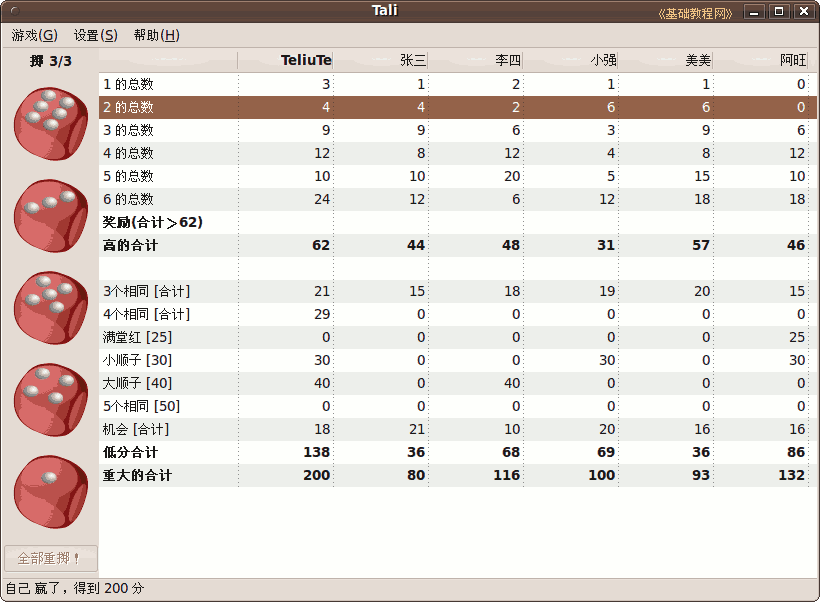Screen dimensions: 820x602
Task: Click the 李四 column header
Action: click(475, 60)
